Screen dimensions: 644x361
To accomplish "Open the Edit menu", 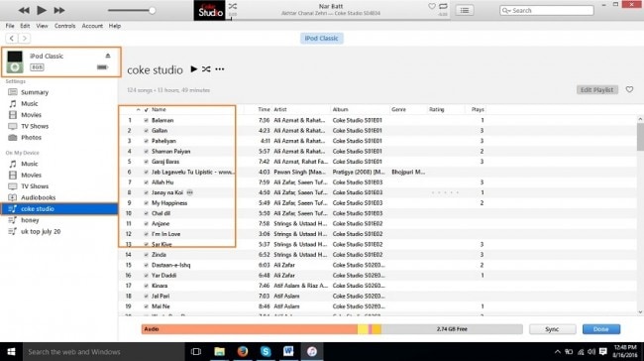I will tap(25, 26).
